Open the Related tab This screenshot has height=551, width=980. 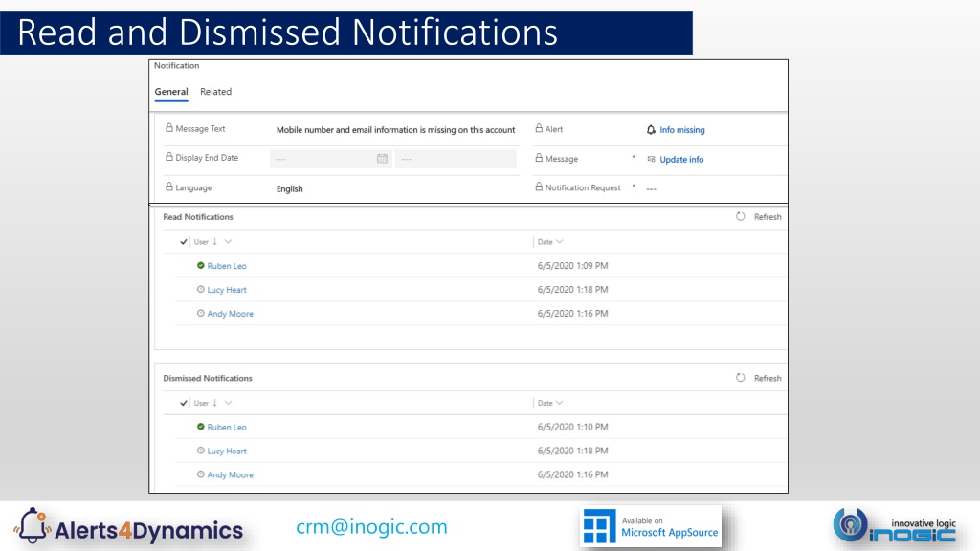215,92
